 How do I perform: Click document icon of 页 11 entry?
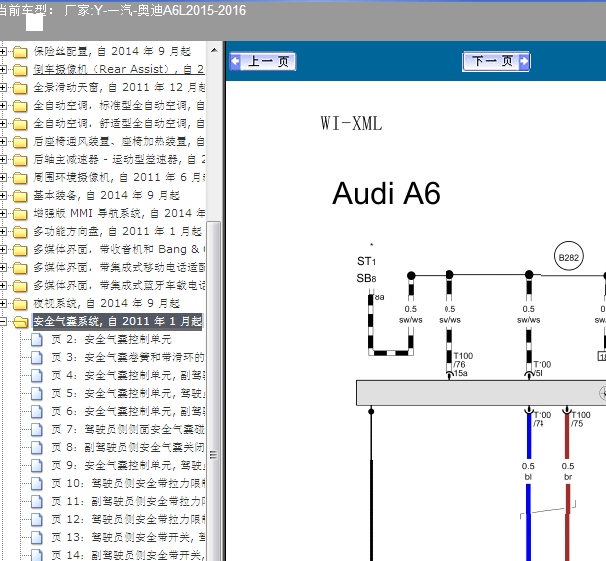click(x=37, y=502)
